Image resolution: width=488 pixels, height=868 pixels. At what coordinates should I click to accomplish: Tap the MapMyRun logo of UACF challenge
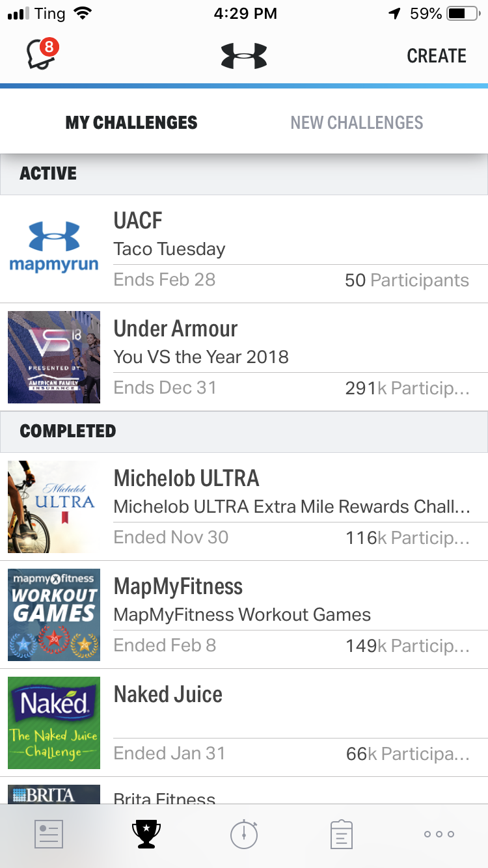[54, 249]
